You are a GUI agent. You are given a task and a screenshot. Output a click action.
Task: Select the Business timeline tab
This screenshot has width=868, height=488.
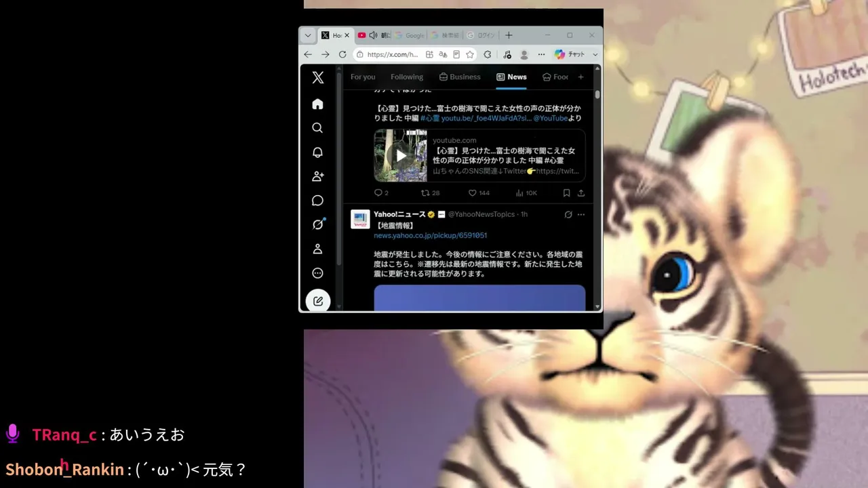(460, 77)
